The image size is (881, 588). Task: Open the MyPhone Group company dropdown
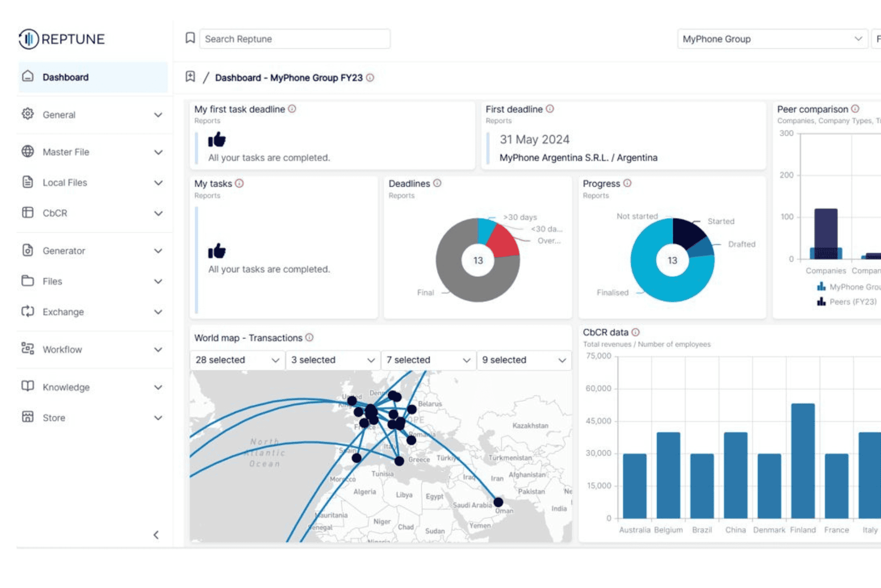(x=772, y=39)
